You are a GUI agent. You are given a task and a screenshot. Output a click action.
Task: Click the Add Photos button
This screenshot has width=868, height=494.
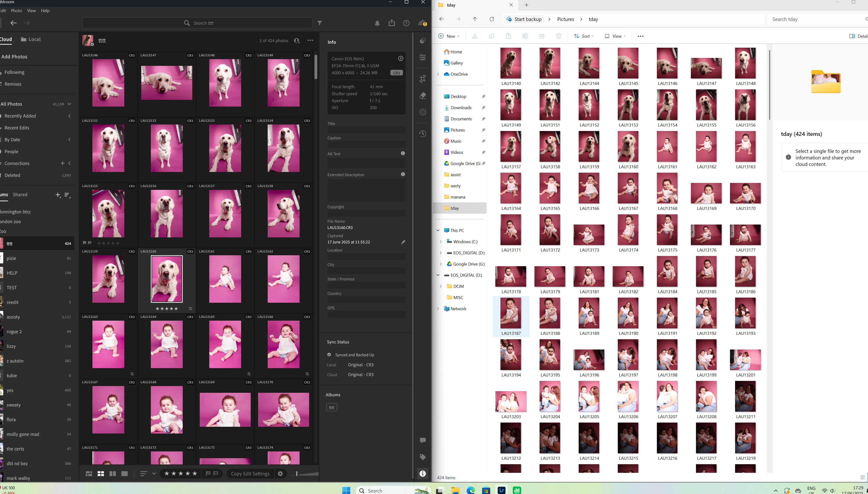click(14, 57)
